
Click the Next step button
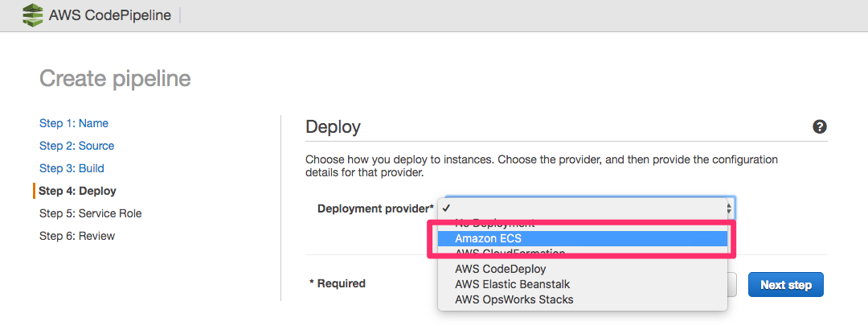pos(785,285)
